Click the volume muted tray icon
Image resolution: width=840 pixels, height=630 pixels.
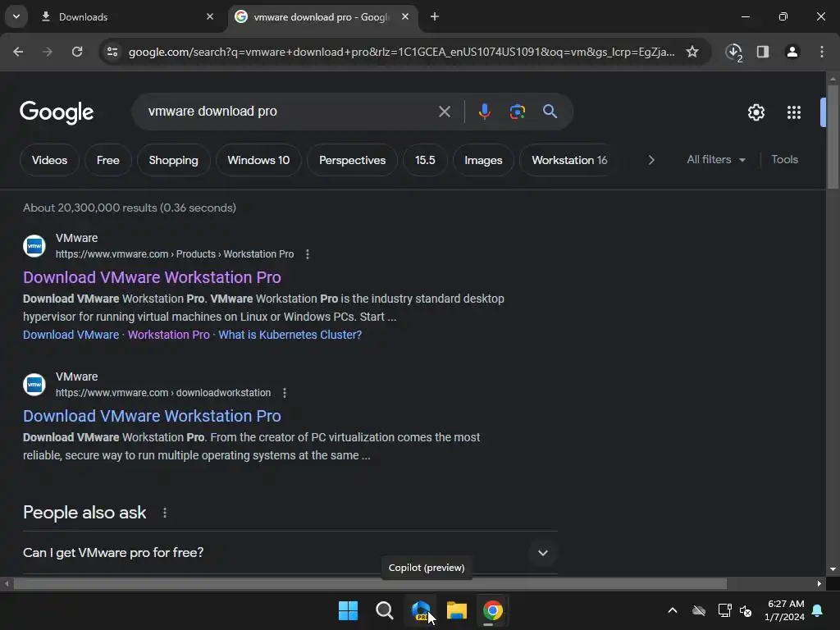pyautogui.click(x=745, y=610)
